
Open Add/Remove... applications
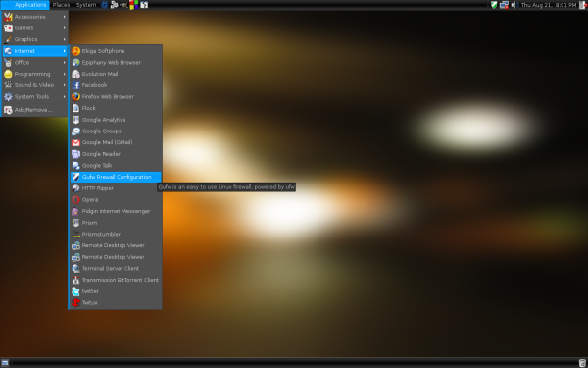(35, 110)
